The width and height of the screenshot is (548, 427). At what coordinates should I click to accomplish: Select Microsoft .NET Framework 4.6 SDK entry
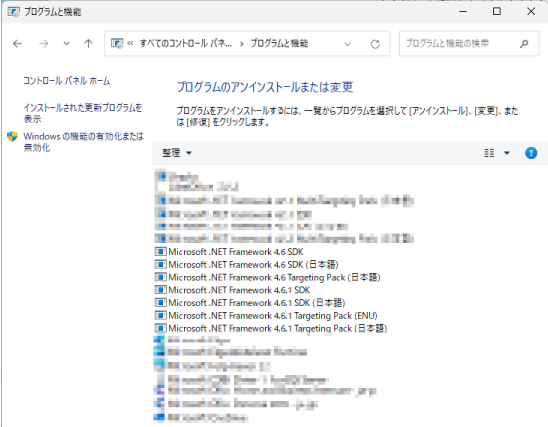236,252
